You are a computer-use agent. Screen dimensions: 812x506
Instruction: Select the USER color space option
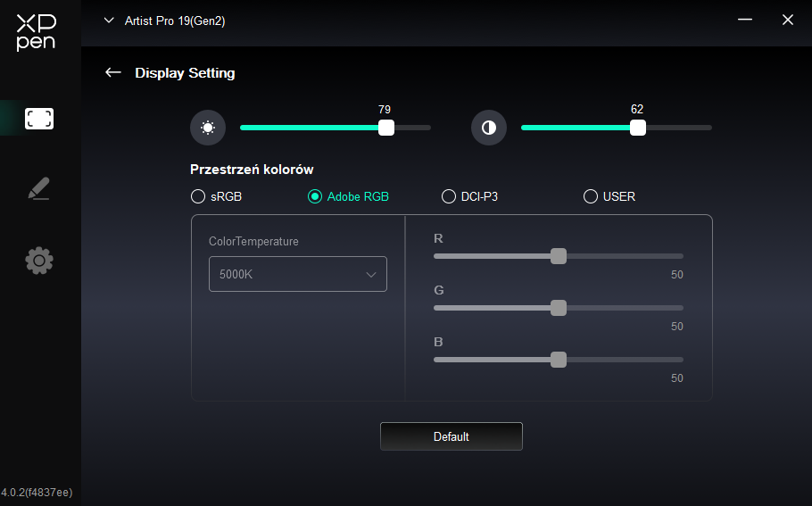[x=590, y=196]
